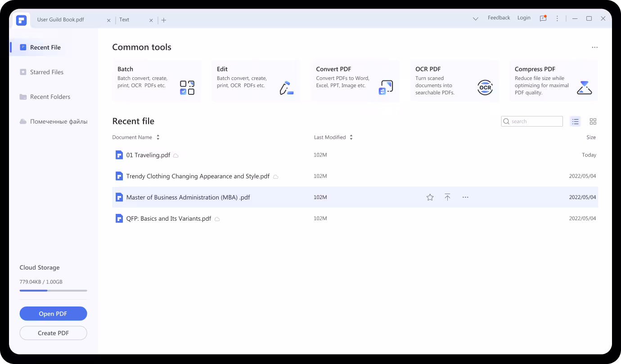The image size is (621, 364).
Task: Switch to grid view layout
Action: coord(593,121)
